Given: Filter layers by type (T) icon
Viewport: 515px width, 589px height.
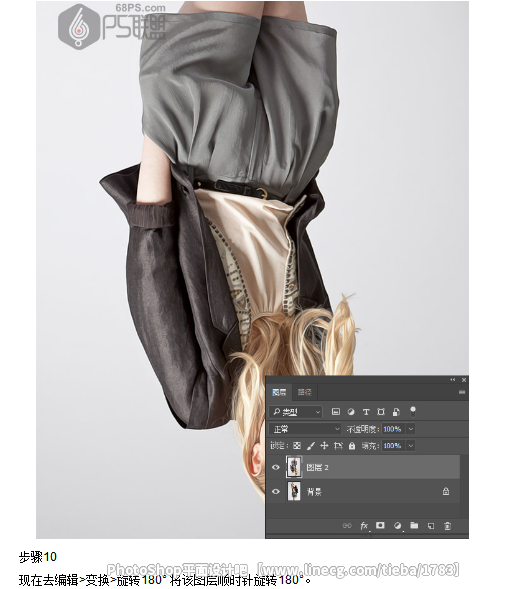Looking at the screenshot, I should pyautogui.click(x=366, y=412).
